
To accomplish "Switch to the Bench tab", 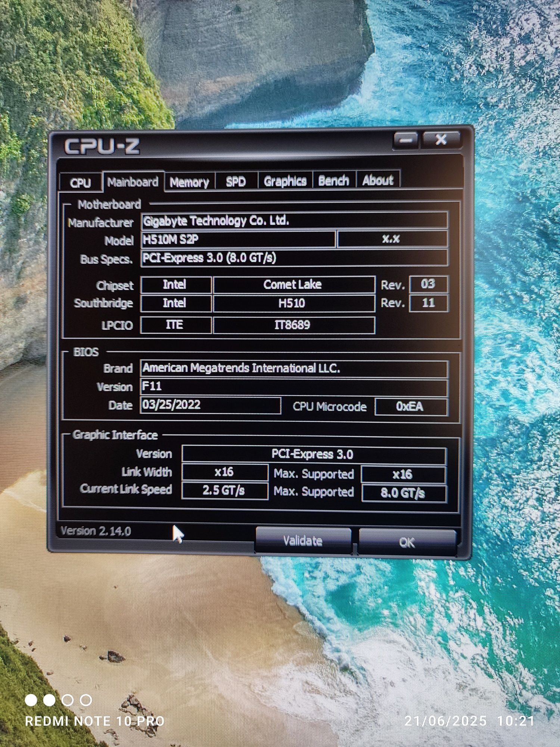I will click(334, 181).
